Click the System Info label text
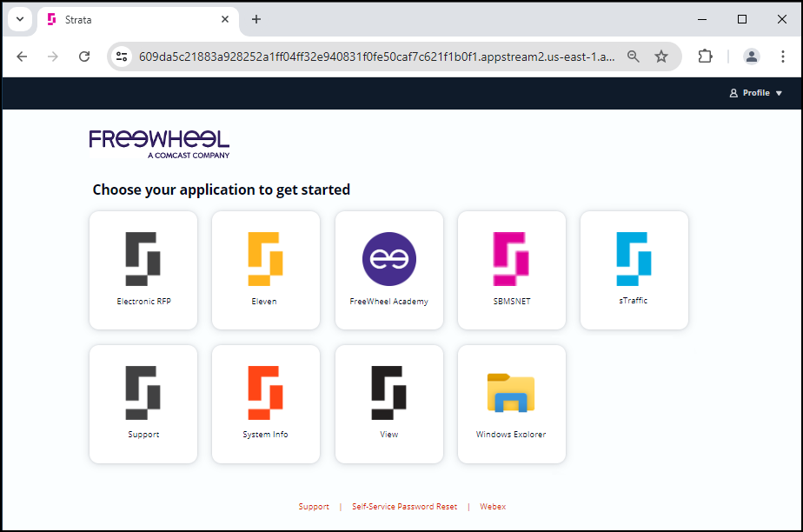Screen dimensions: 803x532 tap(265, 434)
